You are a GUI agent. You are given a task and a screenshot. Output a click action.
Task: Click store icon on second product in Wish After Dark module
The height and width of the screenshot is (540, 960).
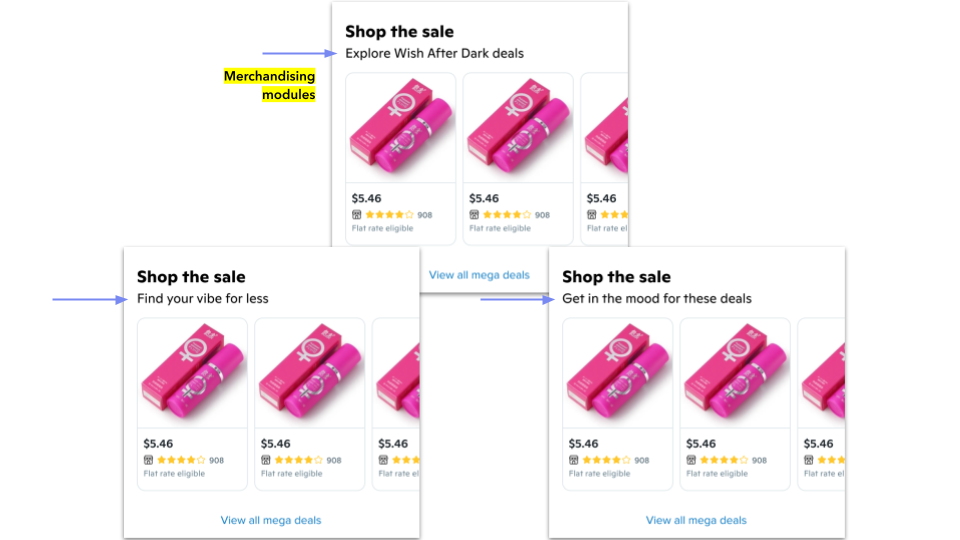474,215
